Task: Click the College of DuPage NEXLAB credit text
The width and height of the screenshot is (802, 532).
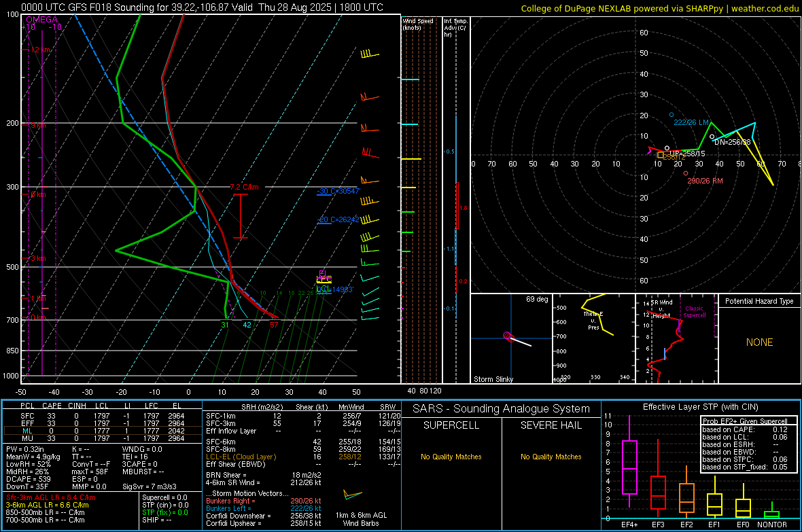Action: [x=659, y=8]
